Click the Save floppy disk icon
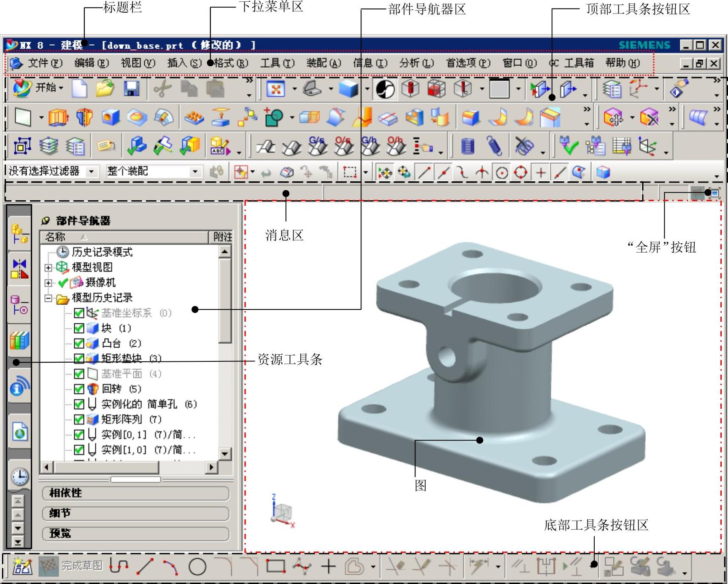 [x=132, y=89]
